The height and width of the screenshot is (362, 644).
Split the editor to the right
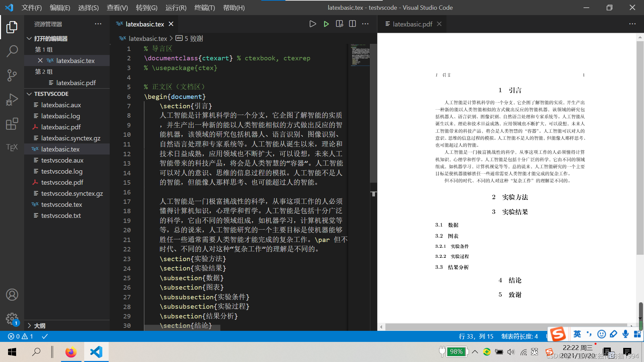[353, 24]
